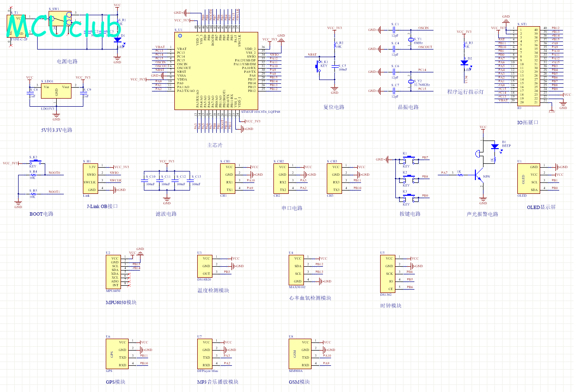The width and height of the screenshot is (574, 392).
Task: Select the 32.768KHz crystal S_Y2
Action: (x=411, y=81)
